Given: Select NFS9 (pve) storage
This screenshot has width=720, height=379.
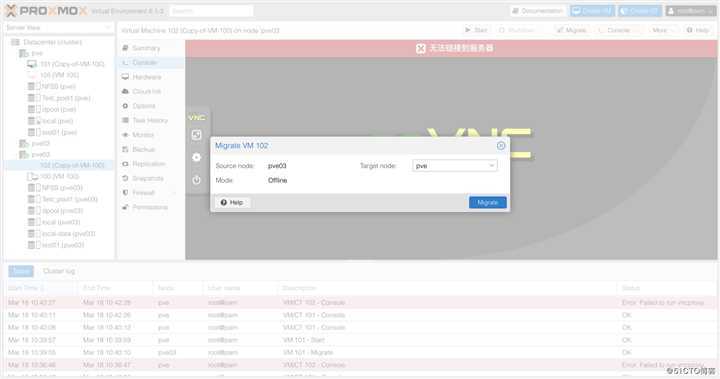Looking at the screenshot, I should click(58, 86).
